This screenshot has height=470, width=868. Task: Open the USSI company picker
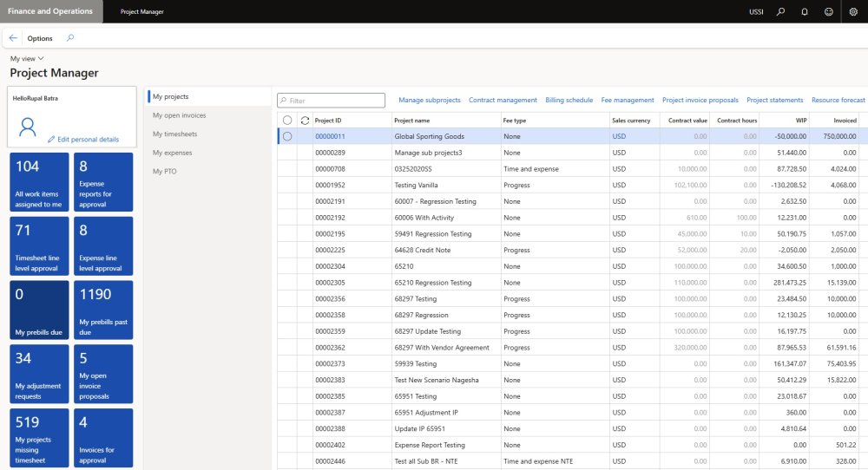[x=757, y=11]
